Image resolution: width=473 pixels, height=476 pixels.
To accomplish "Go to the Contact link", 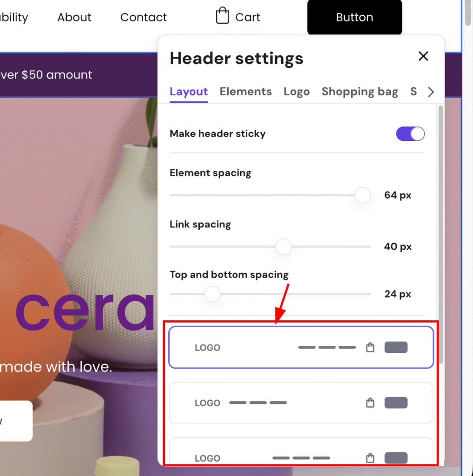I will pyautogui.click(x=143, y=18).
